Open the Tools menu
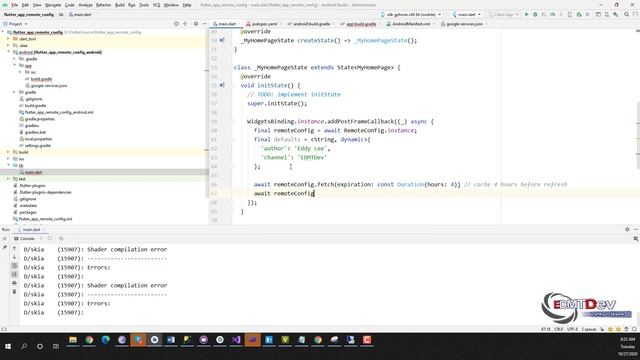 (144, 5)
